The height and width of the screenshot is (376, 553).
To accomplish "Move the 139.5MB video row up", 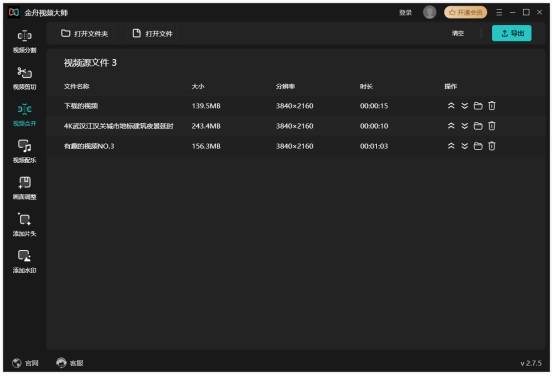I will (451, 105).
